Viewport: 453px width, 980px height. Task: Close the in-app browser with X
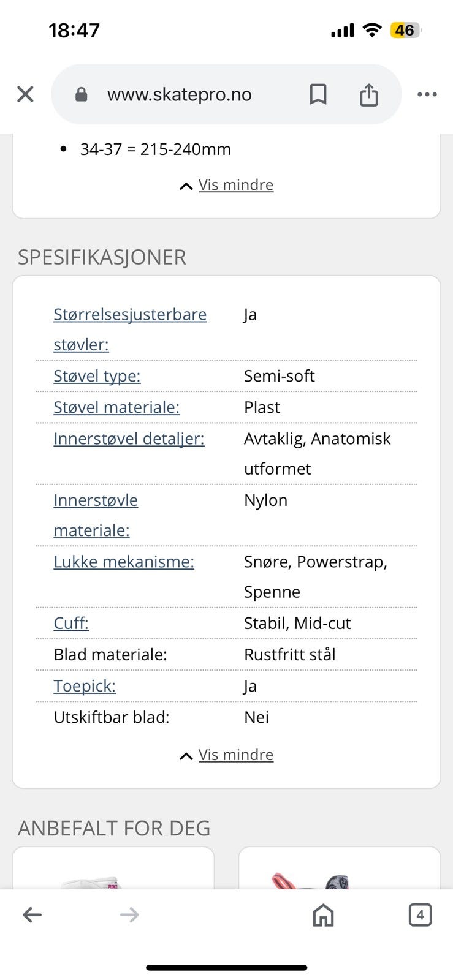click(25, 94)
